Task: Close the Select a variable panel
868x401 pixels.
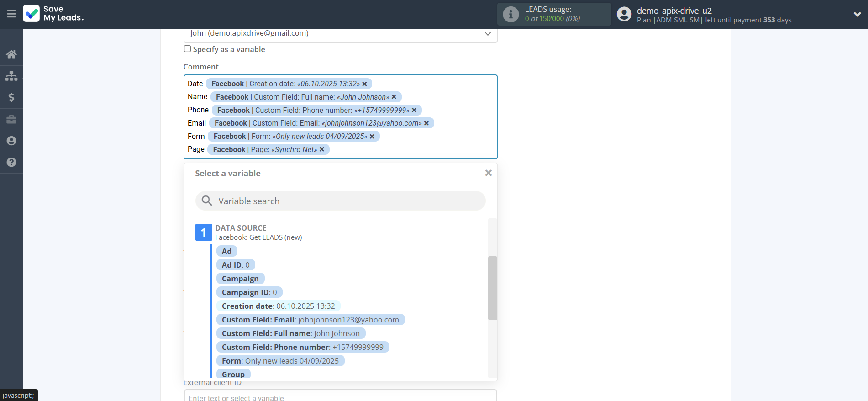Action: [488, 173]
